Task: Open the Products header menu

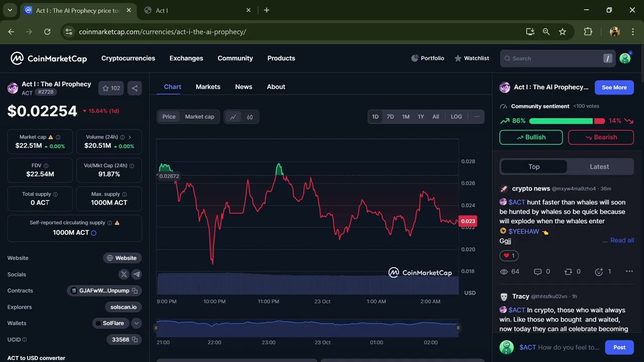Action: (x=281, y=58)
